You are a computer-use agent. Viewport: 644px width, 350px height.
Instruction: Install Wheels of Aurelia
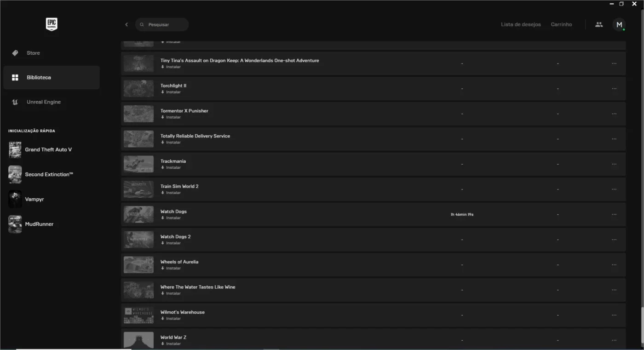click(x=171, y=268)
